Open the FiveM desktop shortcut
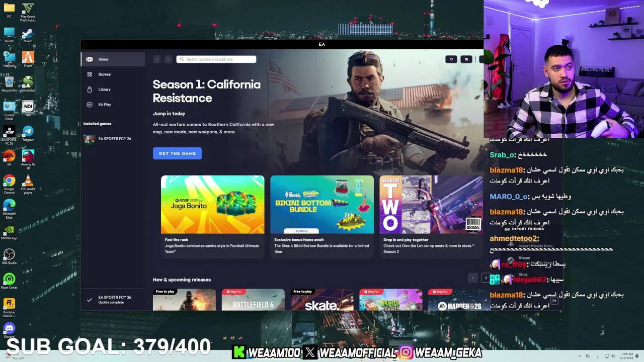The image size is (644, 362). coord(28,59)
